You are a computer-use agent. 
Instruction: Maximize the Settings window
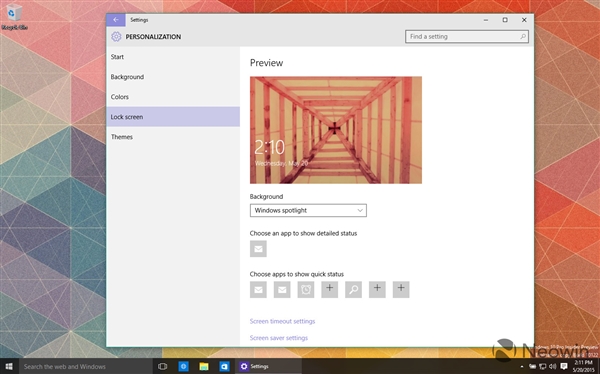point(505,20)
